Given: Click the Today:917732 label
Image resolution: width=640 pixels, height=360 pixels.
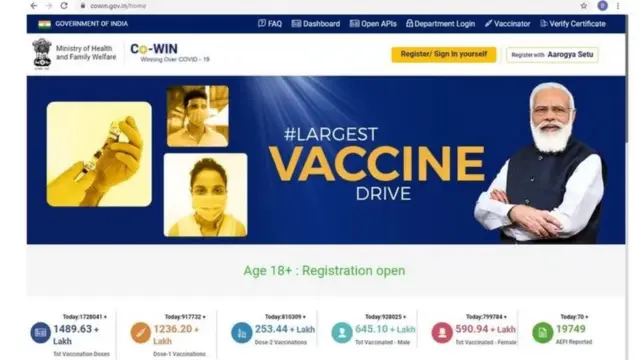Looking at the screenshot, I should pyautogui.click(x=185, y=317).
